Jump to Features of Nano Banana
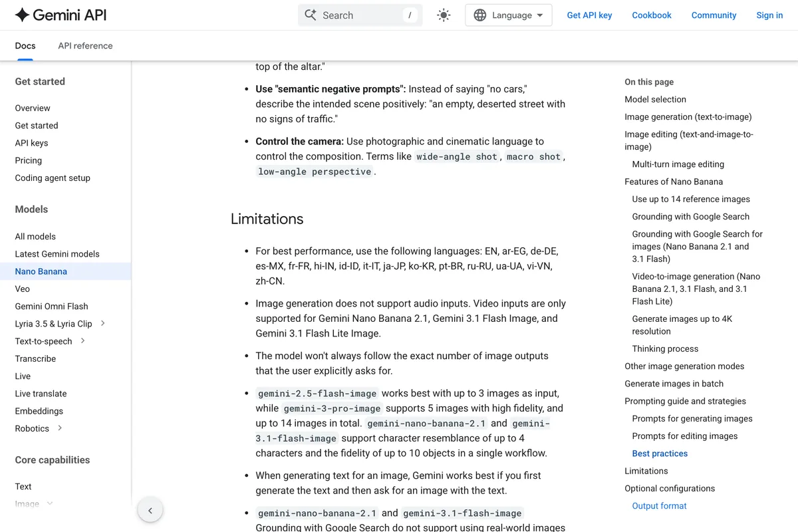798x532 pixels. click(674, 182)
